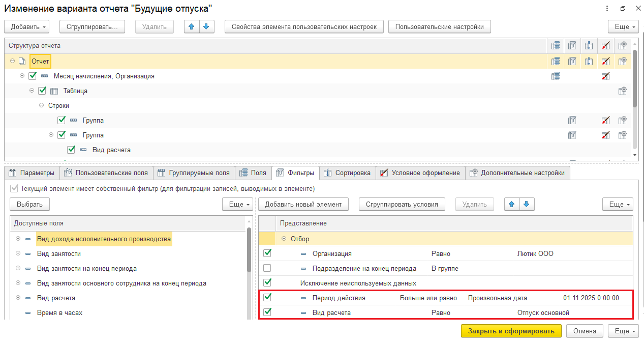Viewport: 644px width, 343px height.
Task: Open the Условное оформление tab
Action: pos(421,173)
